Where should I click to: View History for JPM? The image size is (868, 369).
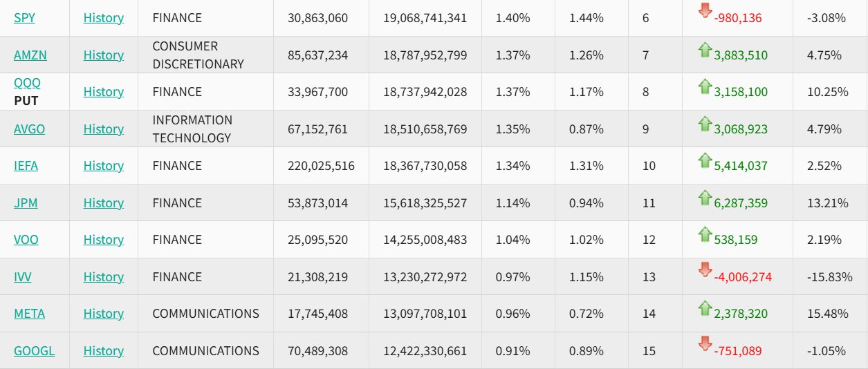point(104,203)
